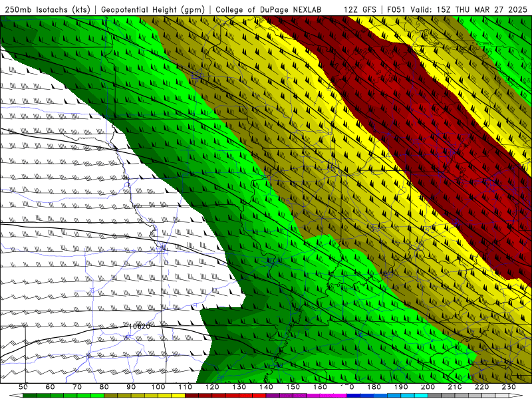Click the darkest green swatch at color bar start
Screen dimensions: 532x399
(x=30, y=396)
